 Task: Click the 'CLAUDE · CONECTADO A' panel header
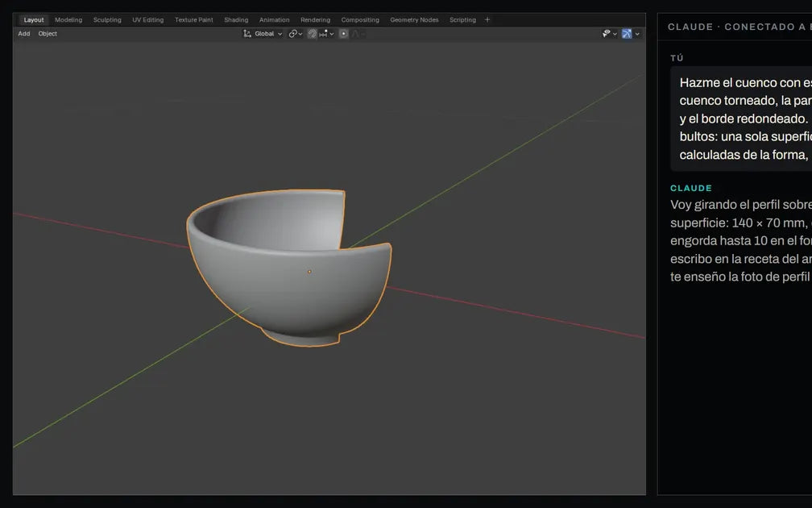[739, 27]
